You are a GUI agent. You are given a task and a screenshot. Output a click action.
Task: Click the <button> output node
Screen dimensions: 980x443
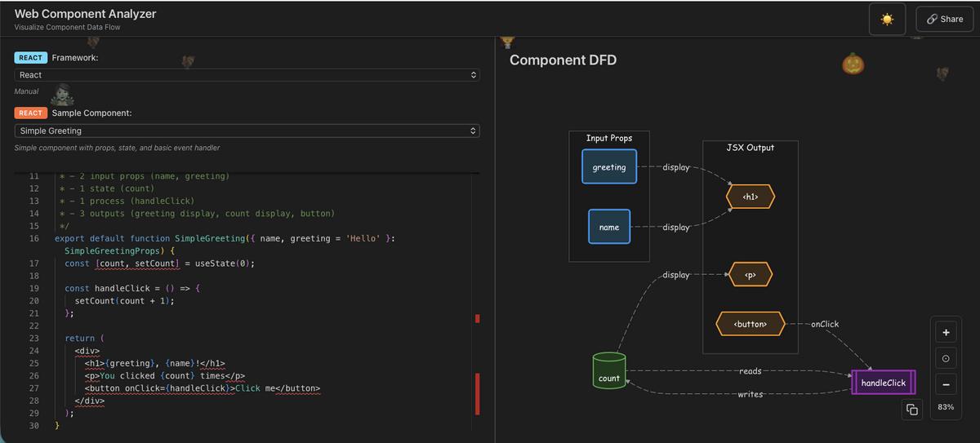(751, 324)
